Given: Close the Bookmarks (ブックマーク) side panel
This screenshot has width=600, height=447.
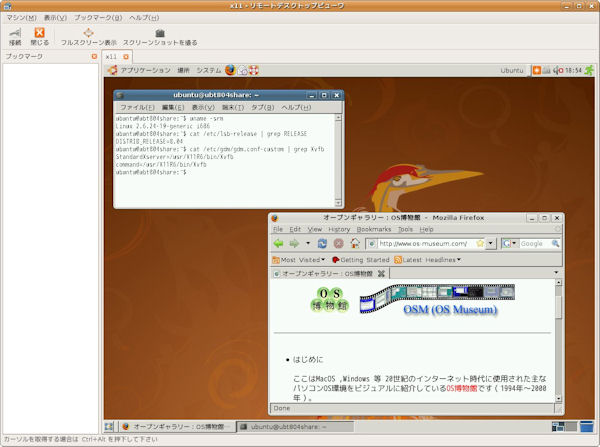Looking at the screenshot, I should [x=94, y=56].
